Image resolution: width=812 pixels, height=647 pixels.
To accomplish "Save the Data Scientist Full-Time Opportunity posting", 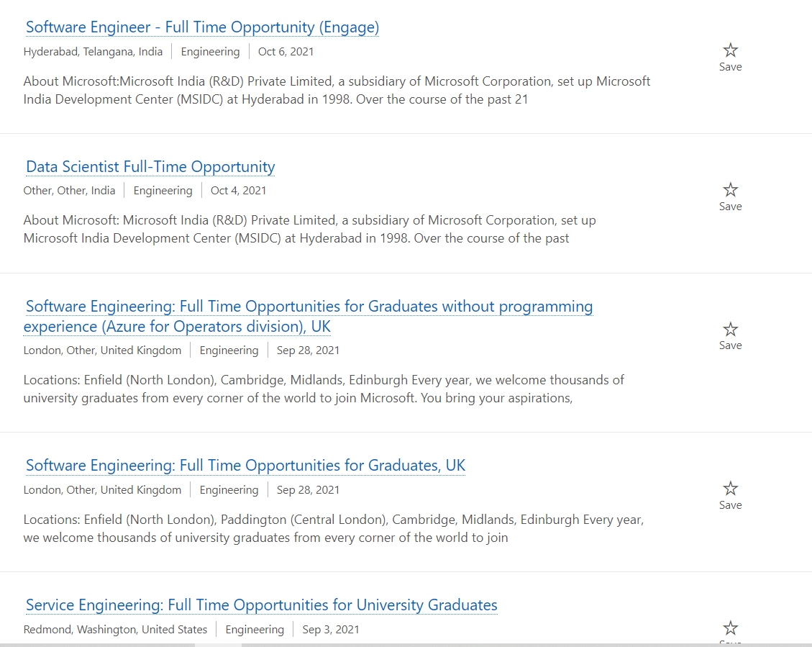I will pyautogui.click(x=730, y=190).
